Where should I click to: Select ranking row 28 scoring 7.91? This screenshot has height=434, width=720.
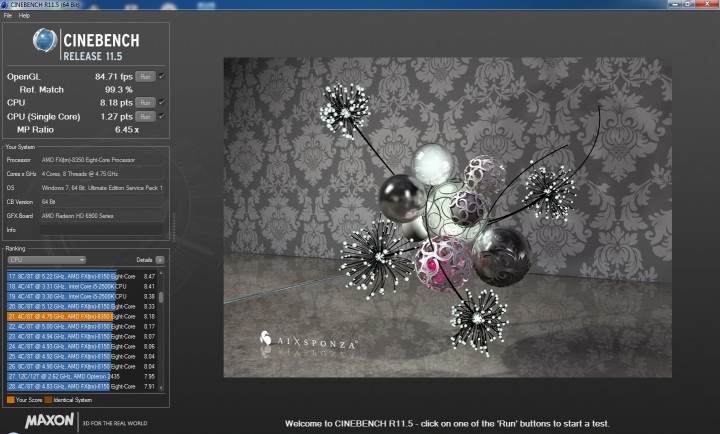pos(82,387)
